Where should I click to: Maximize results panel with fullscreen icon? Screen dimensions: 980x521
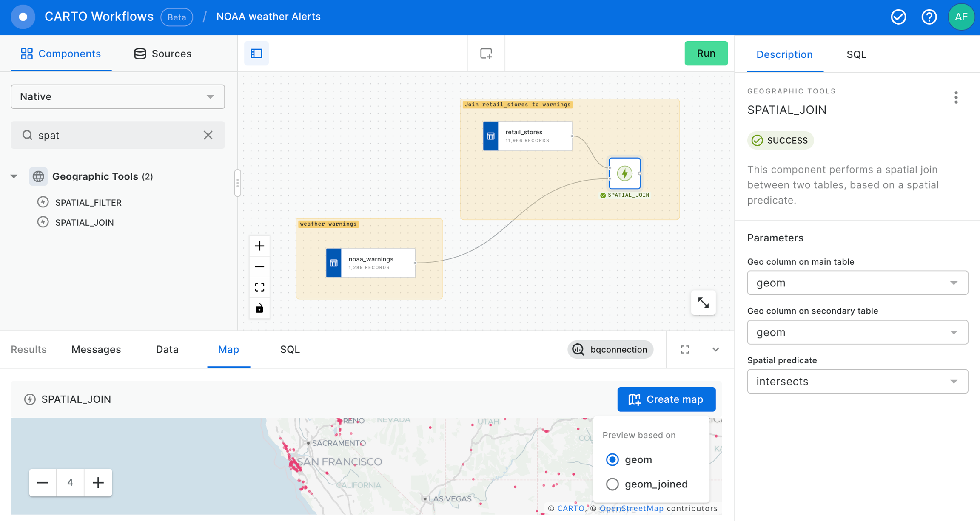(x=685, y=349)
